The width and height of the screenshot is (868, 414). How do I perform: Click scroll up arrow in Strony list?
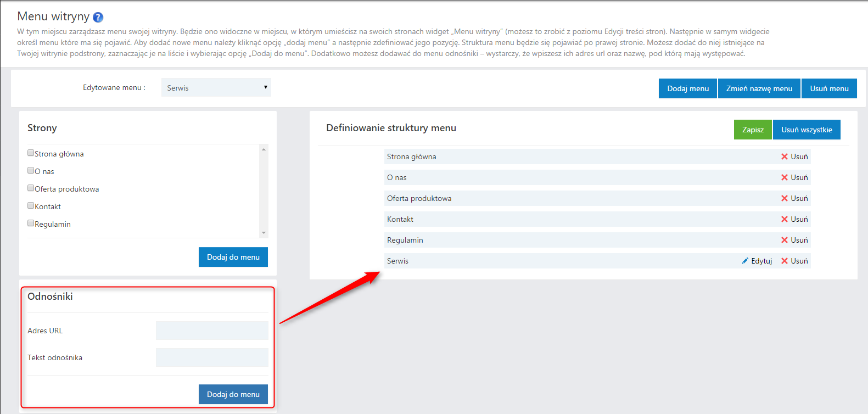tap(264, 149)
